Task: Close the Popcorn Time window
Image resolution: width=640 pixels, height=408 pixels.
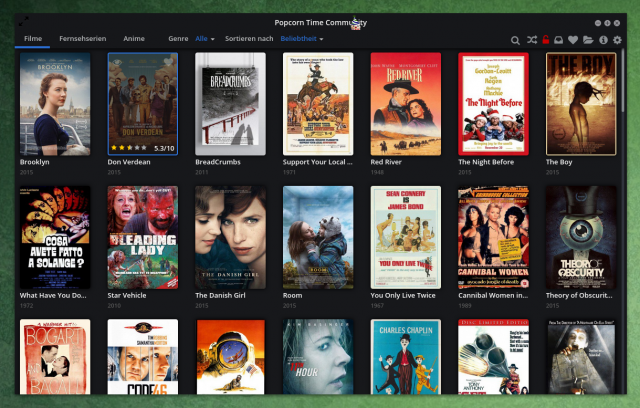Action: click(x=617, y=23)
